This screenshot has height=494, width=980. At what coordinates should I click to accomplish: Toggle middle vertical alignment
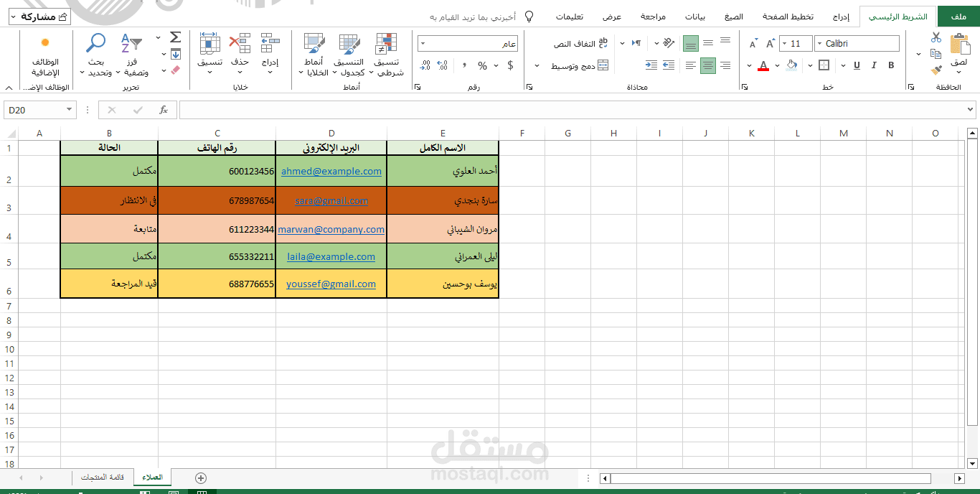(708, 43)
